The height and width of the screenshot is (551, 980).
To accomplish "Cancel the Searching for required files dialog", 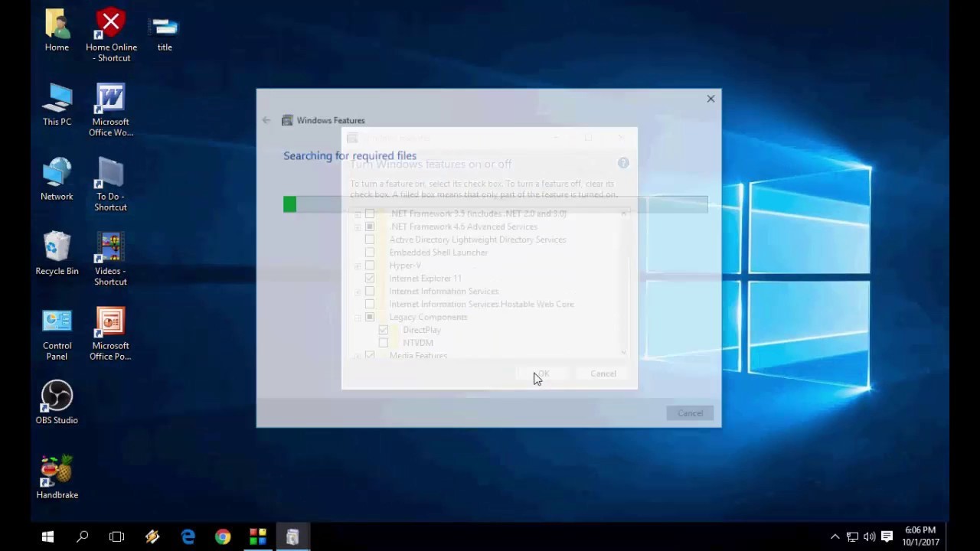I will pos(689,413).
